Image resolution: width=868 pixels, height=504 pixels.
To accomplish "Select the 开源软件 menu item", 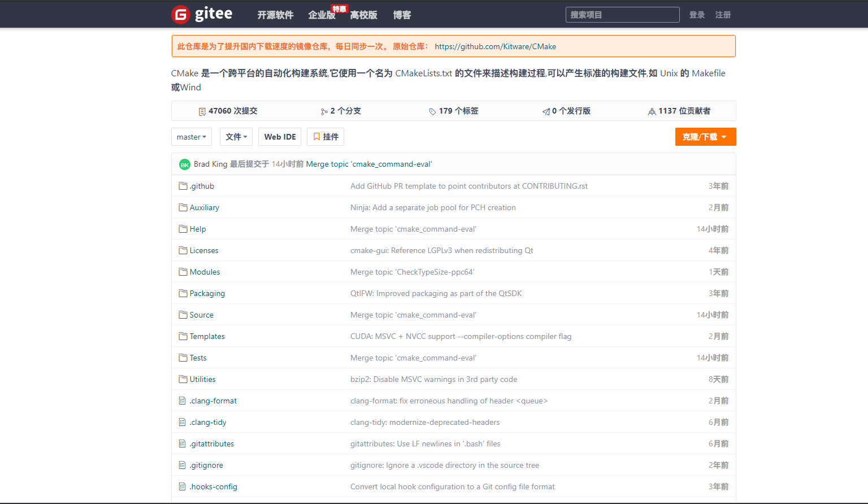I will pyautogui.click(x=275, y=15).
